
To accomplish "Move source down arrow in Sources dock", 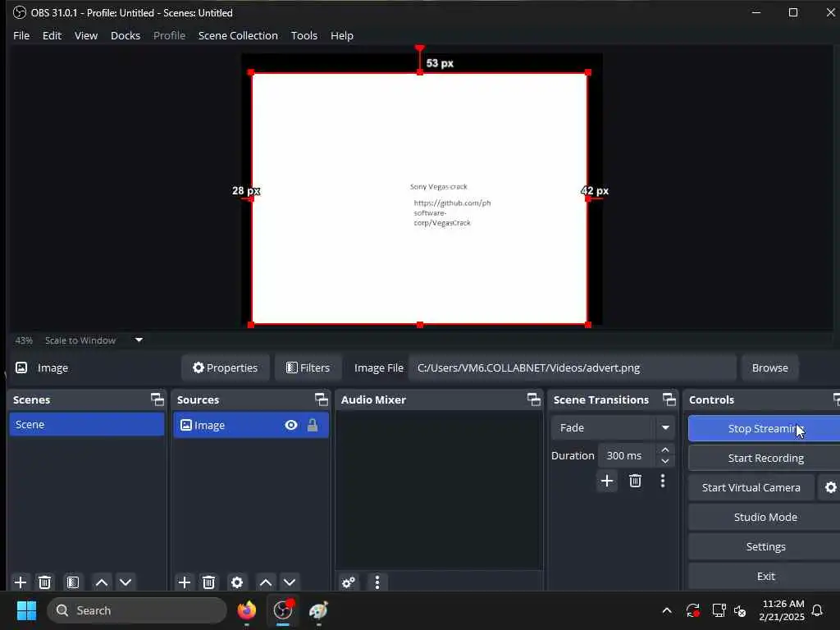I will 290,582.
